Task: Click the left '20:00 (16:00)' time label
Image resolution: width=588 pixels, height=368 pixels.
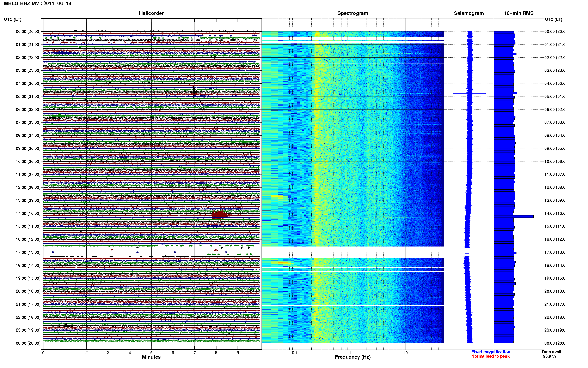Action: tap(28, 291)
